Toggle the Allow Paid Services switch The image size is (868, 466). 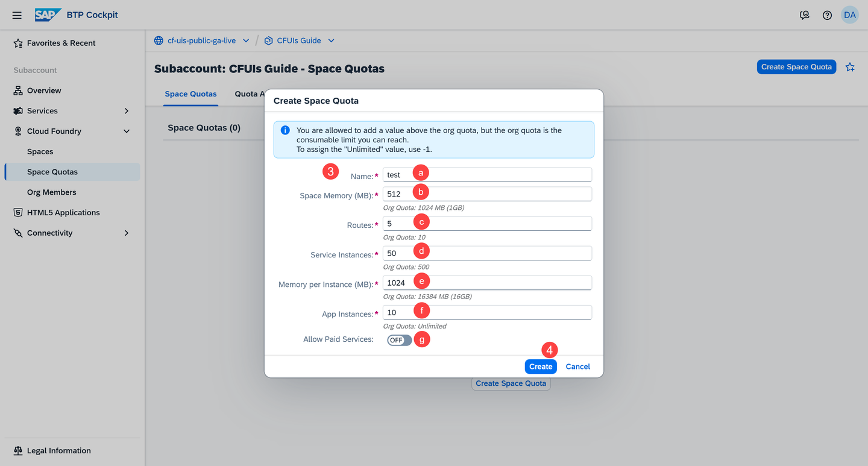click(x=399, y=340)
